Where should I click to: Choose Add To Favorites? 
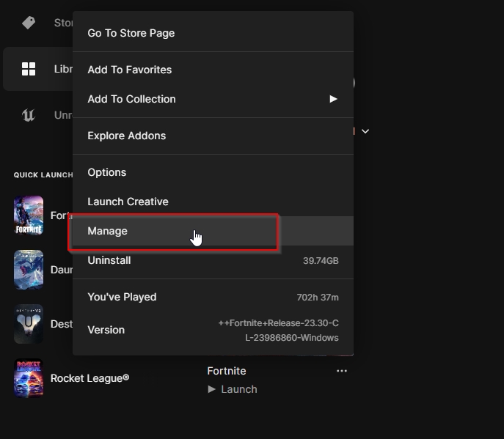(x=213, y=70)
